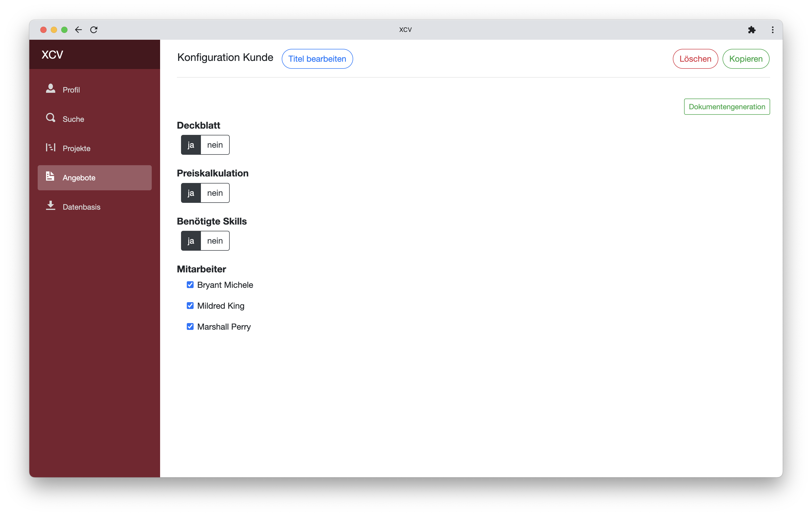
Task: Open the extensions puzzle icon
Action: 752,30
